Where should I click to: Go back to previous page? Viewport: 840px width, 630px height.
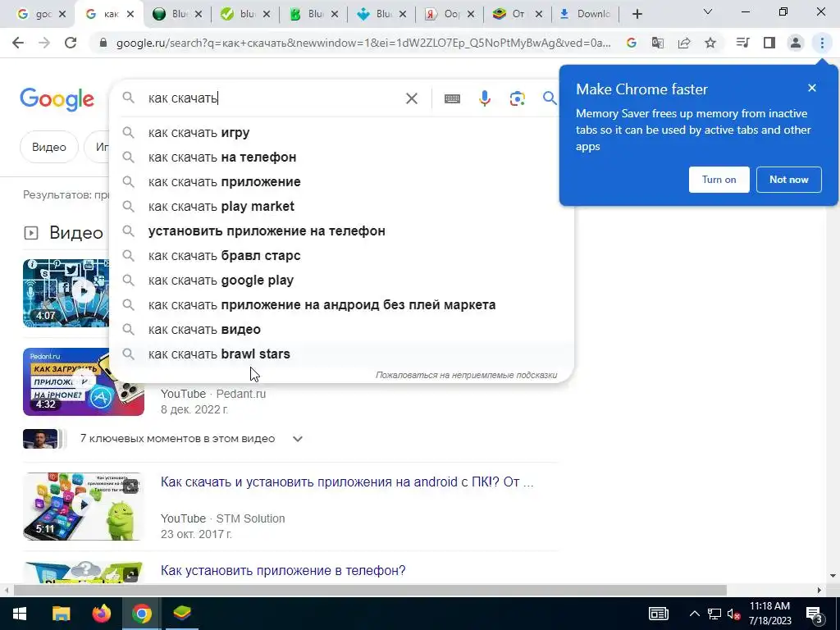(18, 43)
